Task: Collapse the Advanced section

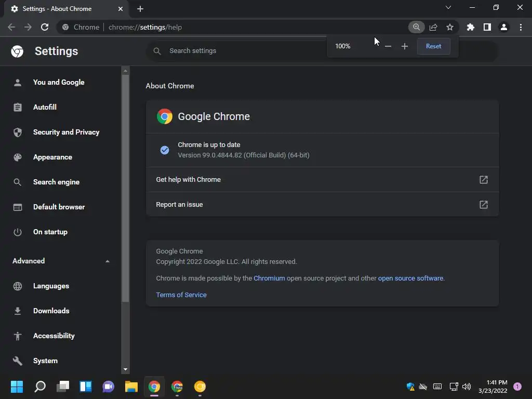Action: (61, 261)
